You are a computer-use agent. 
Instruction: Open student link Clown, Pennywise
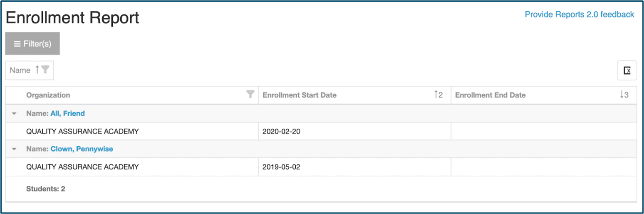pos(82,149)
